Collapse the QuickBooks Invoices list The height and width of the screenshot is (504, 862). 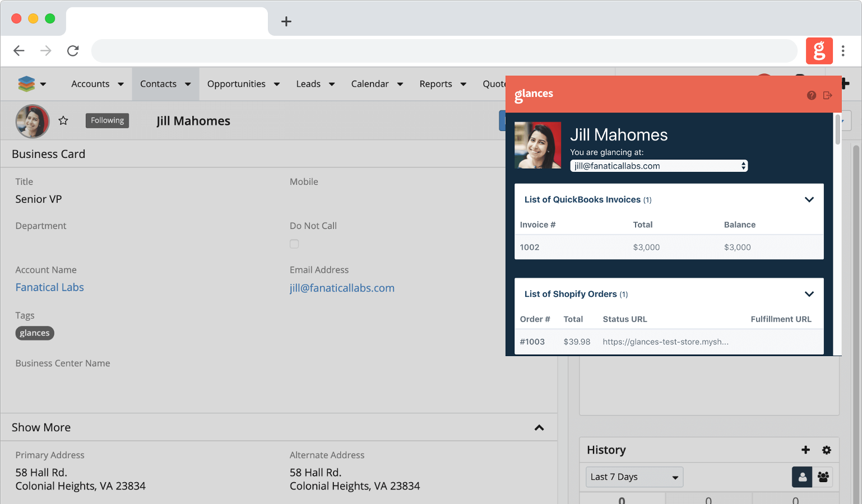pyautogui.click(x=809, y=199)
